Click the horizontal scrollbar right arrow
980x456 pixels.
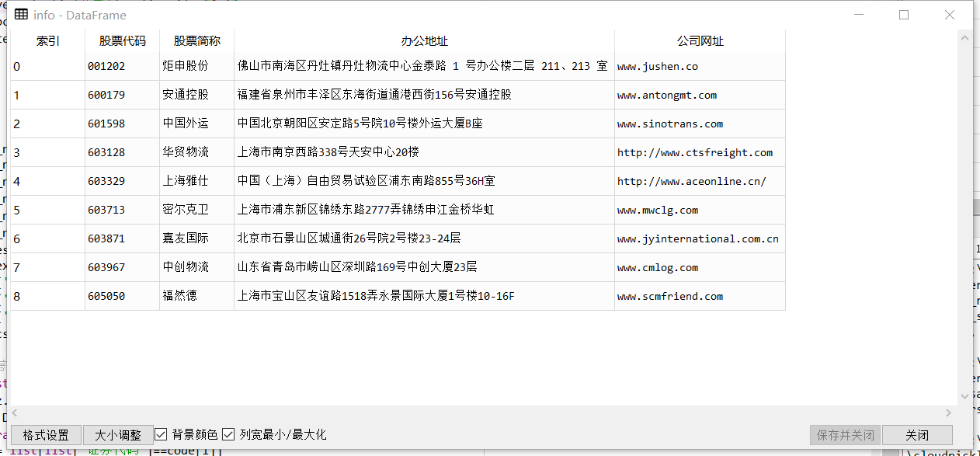949,413
